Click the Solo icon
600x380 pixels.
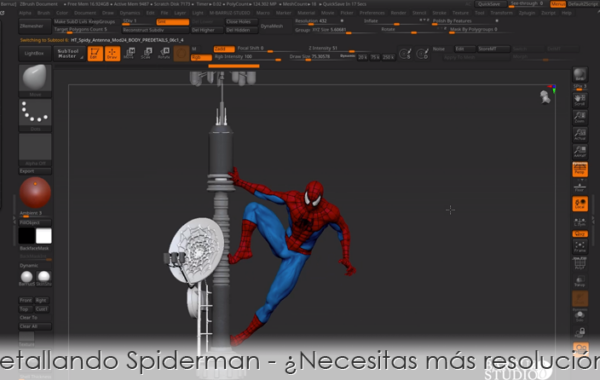580,316
